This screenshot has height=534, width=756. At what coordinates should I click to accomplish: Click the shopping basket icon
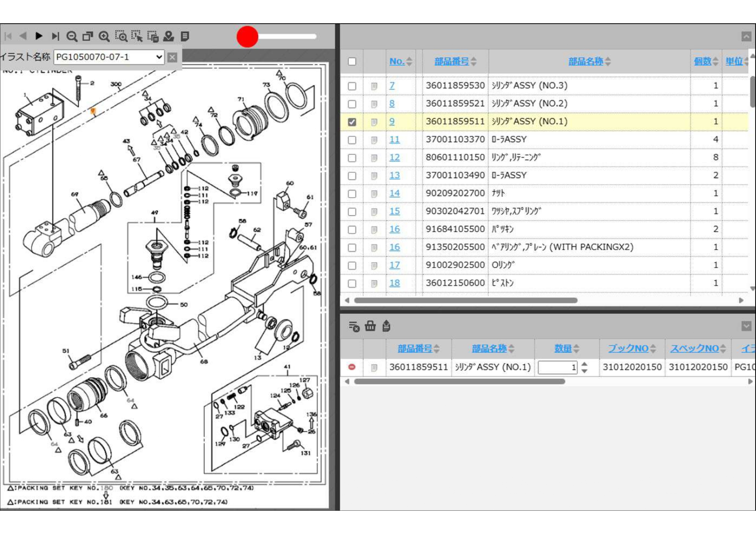(370, 326)
